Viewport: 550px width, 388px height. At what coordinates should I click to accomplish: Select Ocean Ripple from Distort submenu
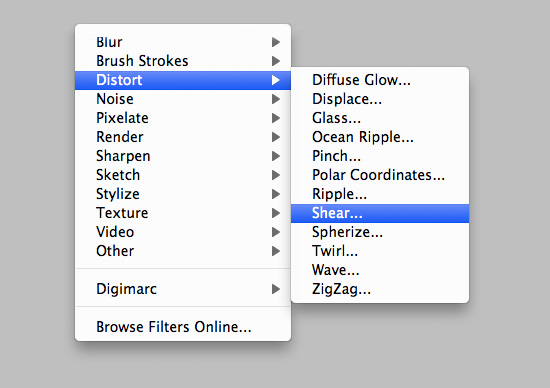tap(380, 137)
